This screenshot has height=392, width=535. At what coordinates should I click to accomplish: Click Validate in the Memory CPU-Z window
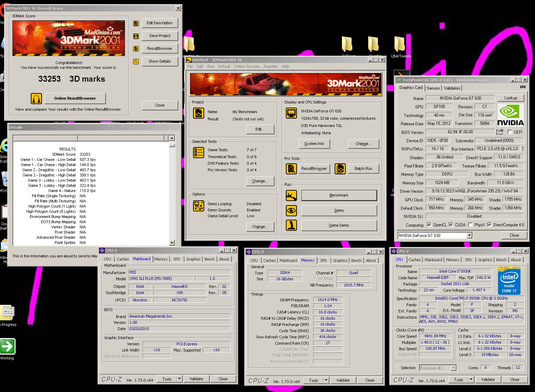(343, 380)
